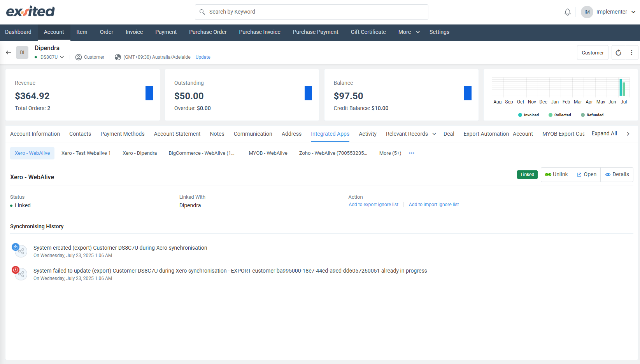Expand the Relevant Records dropdown

point(411,134)
